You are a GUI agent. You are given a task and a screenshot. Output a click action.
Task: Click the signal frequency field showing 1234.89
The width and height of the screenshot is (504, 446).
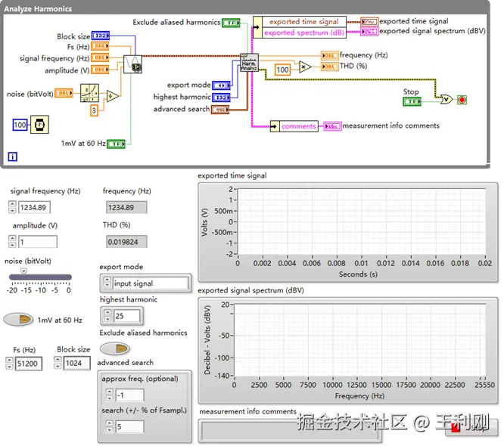[34, 207]
